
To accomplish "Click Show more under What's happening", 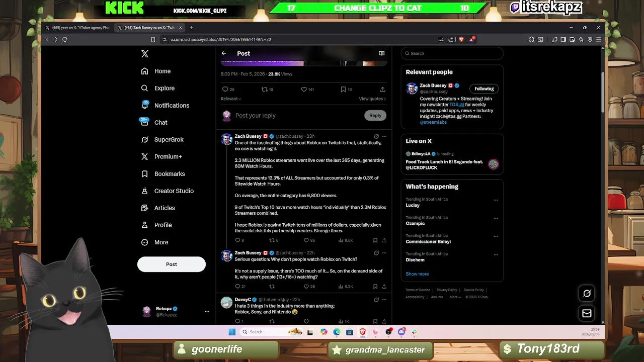I will point(417,274).
